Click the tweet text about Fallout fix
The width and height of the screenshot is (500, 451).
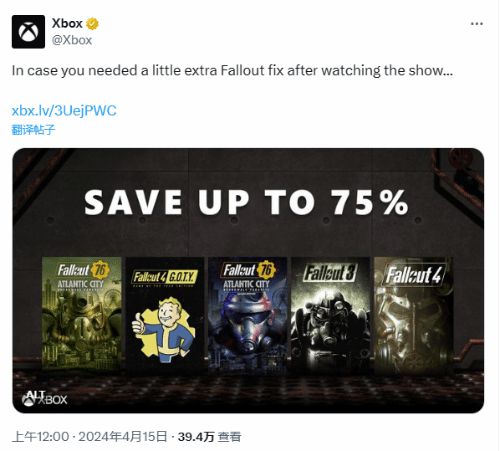coord(232,71)
